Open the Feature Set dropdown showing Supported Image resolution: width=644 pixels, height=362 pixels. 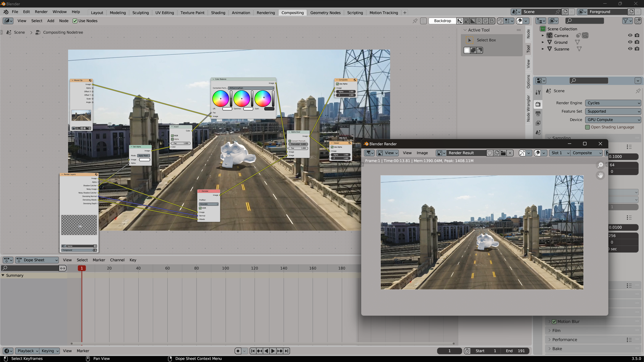click(613, 111)
